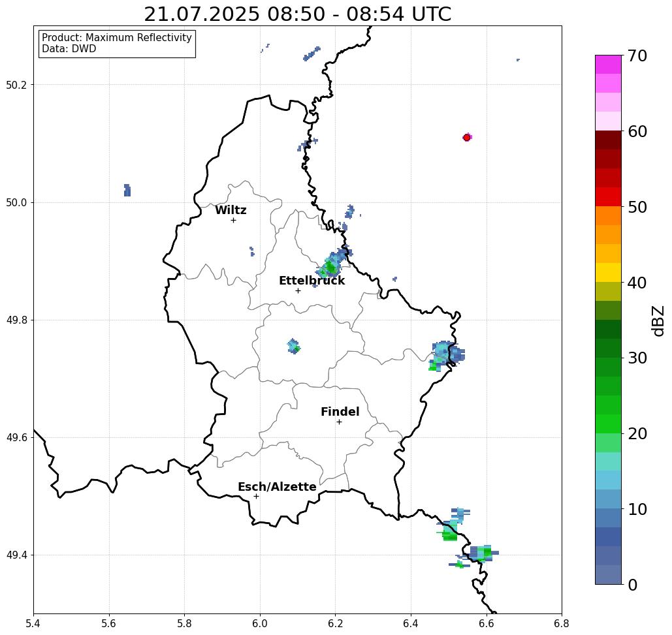The height and width of the screenshot is (635, 672).
Task: Click the small radar echo in central Luxembourg
Action: (x=294, y=346)
